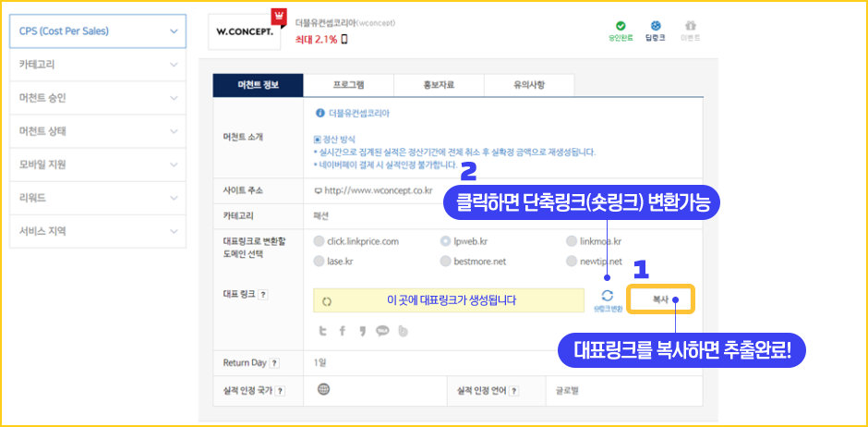Share via Naver Band icon
This screenshot has width=868, height=427.
pos(403,331)
